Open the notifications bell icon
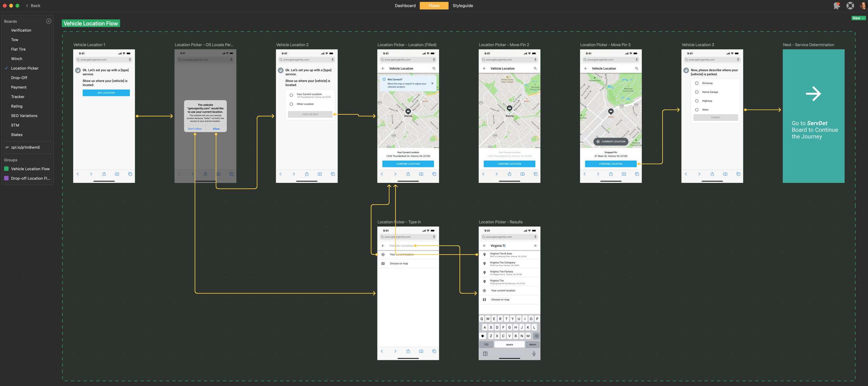868x386 pixels. pyautogui.click(x=837, y=6)
